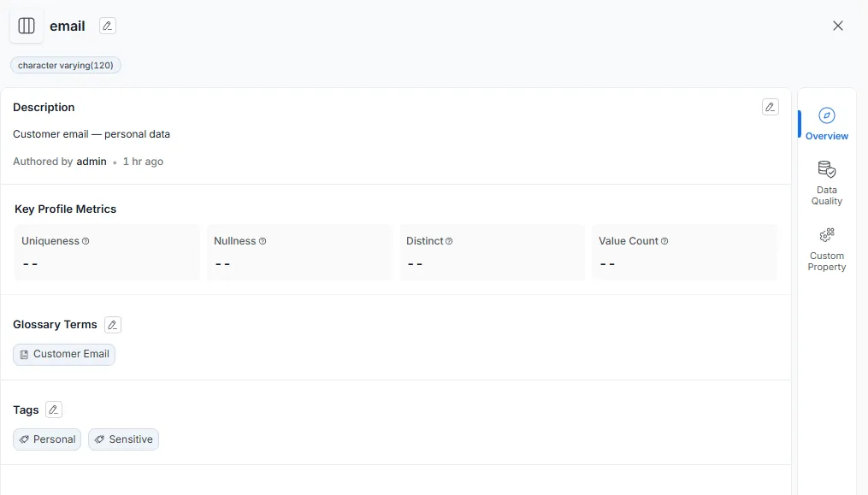Image resolution: width=868 pixels, height=495 pixels.
Task: Click the Custom Property gears icon
Action: [826, 235]
